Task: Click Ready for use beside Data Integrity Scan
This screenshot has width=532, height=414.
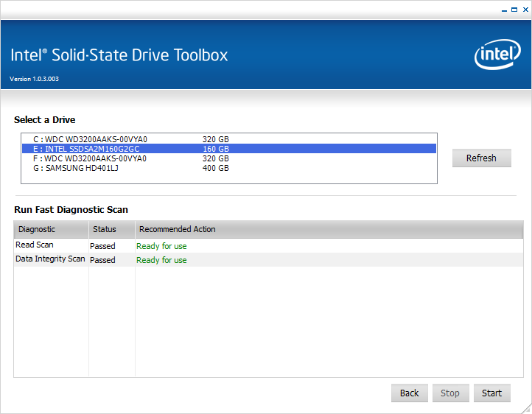Action: (x=161, y=260)
